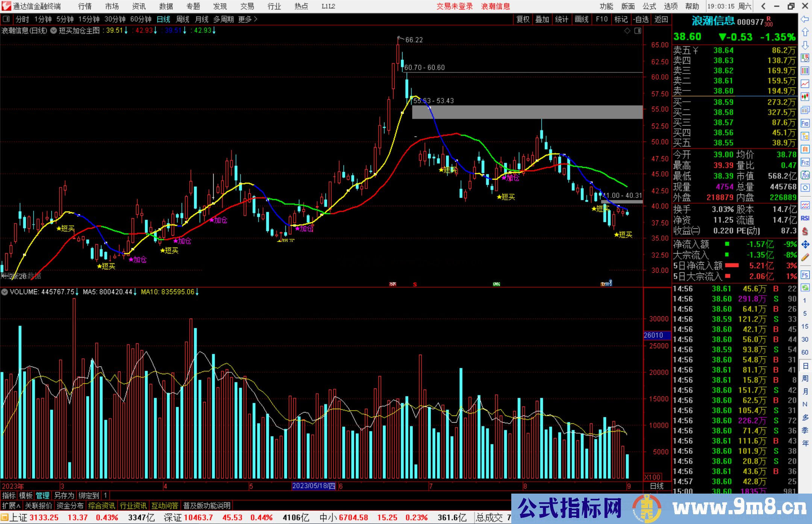Expand the 更多 periods dropdown
The image size is (812, 524).
coord(248,19)
